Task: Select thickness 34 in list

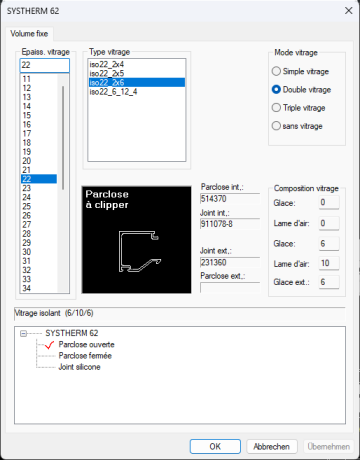Action: coord(39,288)
